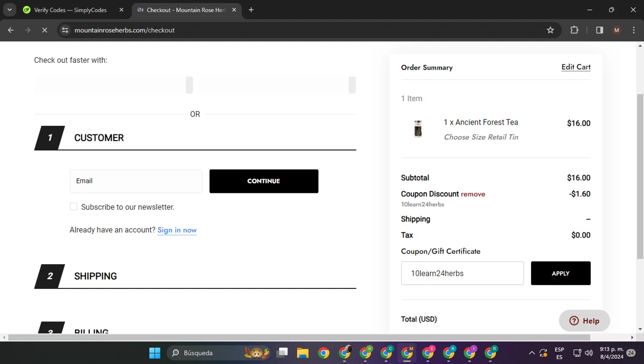The height and width of the screenshot is (364, 644).
Task: Change the ESP ES input language
Action: point(559,353)
